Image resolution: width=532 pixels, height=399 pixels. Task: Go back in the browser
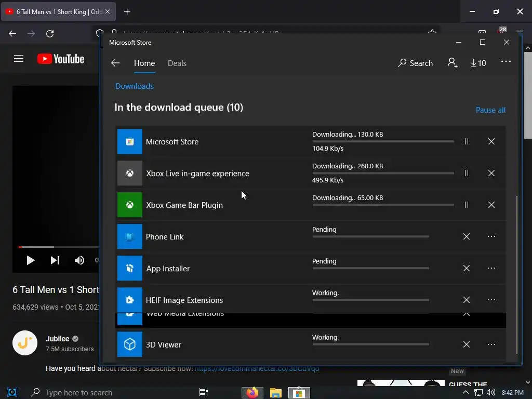pyautogui.click(x=12, y=34)
